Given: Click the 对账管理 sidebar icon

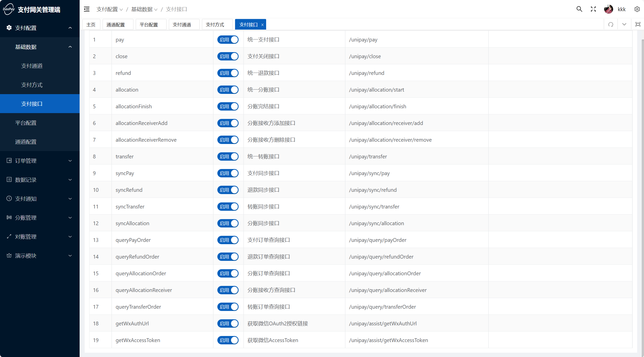Looking at the screenshot, I should click(x=9, y=237).
